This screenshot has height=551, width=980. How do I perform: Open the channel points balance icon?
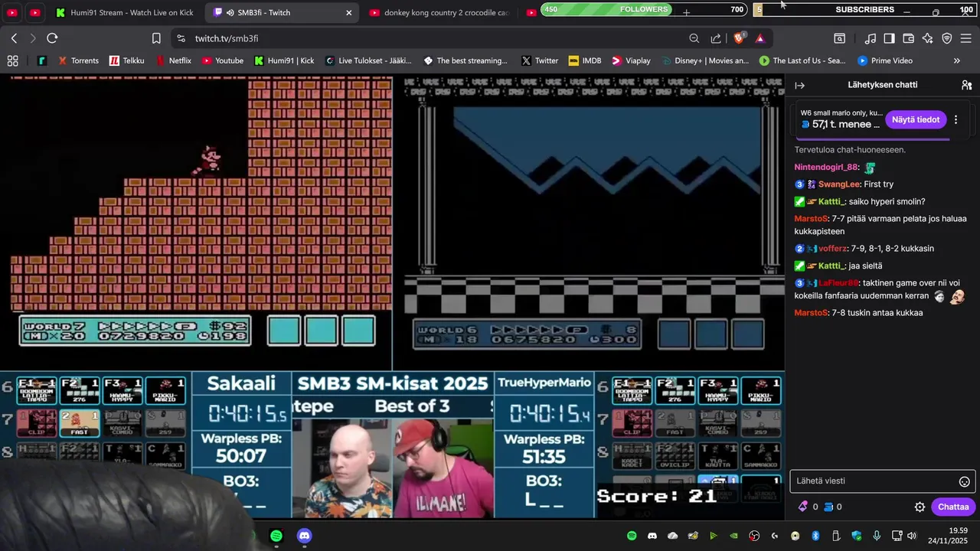[x=828, y=507]
